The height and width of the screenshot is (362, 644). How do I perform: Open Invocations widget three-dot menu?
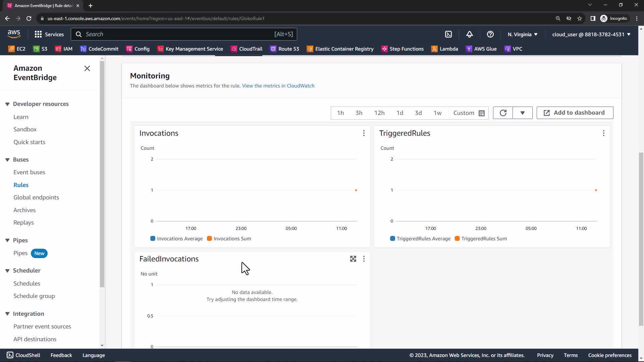364,133
